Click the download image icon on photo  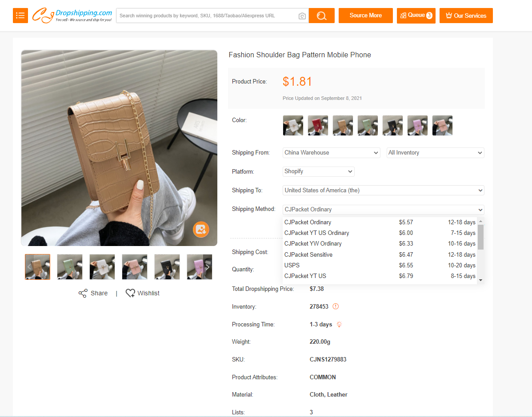tap(200, 229)
